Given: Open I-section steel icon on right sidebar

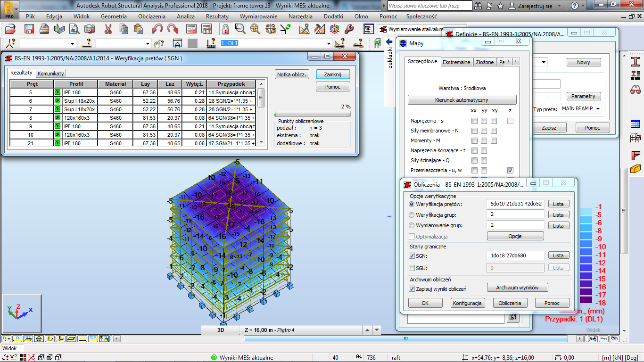Looking at the screenshot, I should pyautogui.click(x=636, y=62).
